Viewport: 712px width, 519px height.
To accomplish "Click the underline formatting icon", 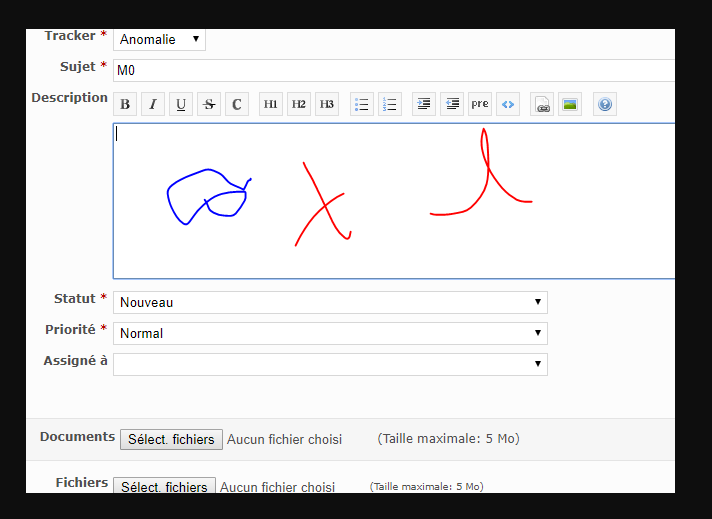I will (181, 104).
